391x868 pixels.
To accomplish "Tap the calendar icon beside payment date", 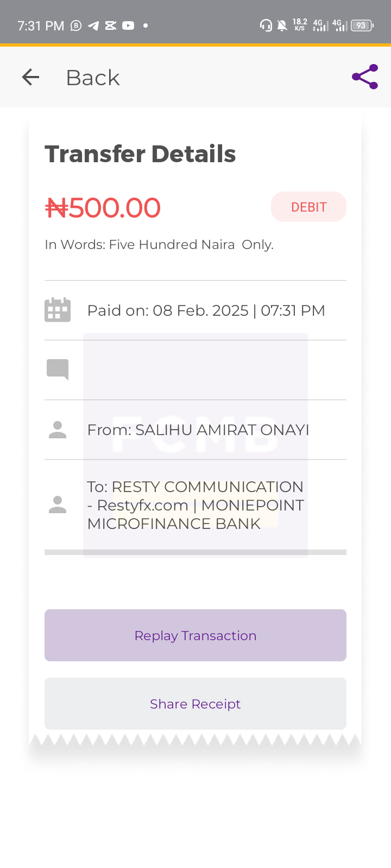I will click(x=58, y=310).
